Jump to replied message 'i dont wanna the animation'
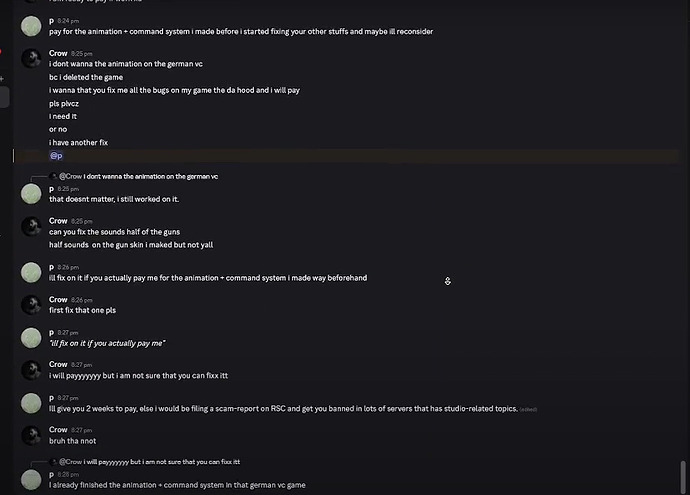This screenshot has height=495, width=690. [x=150, y=176]
